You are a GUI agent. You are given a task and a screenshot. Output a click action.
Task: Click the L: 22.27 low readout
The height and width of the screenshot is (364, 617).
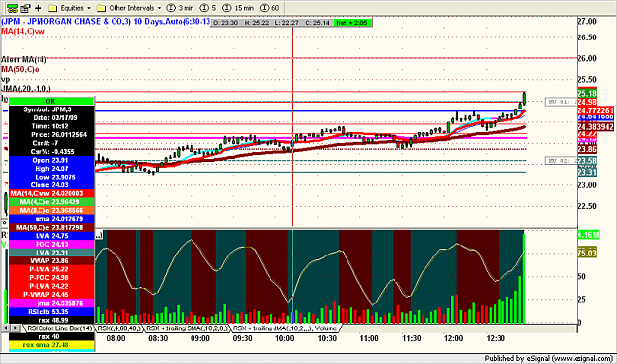[x=286, y=23]
